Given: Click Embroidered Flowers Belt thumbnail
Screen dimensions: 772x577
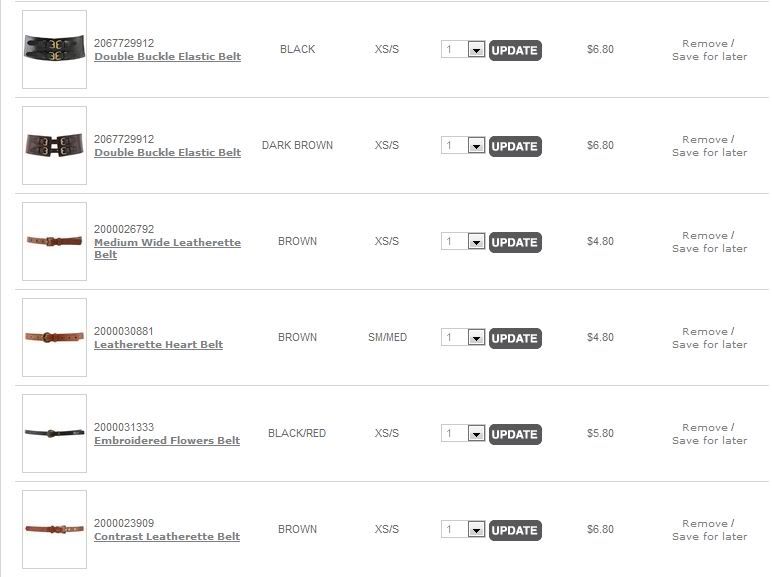Looking at the screenshot, I should coord(54,433).
